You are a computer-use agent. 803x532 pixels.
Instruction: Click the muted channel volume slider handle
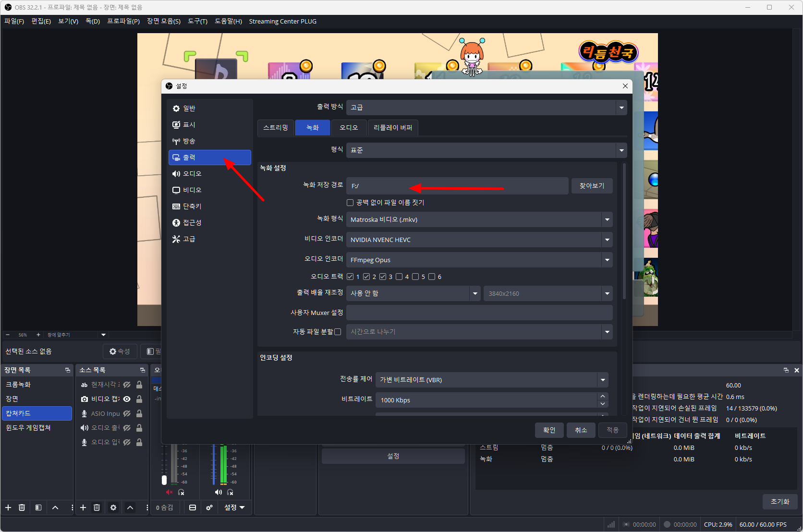tap(164, 480)
